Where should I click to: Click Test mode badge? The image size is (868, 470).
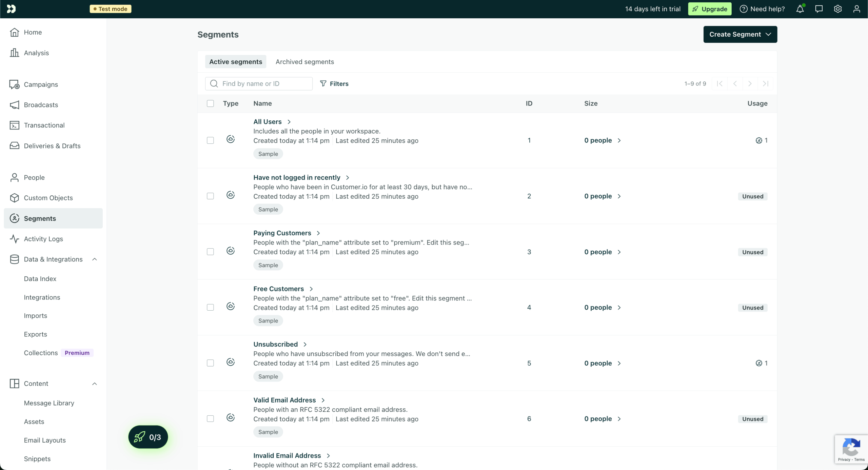111,9
